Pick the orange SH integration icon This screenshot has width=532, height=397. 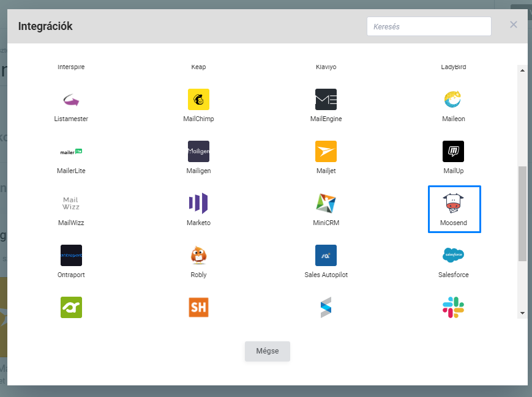click(198, 308)
